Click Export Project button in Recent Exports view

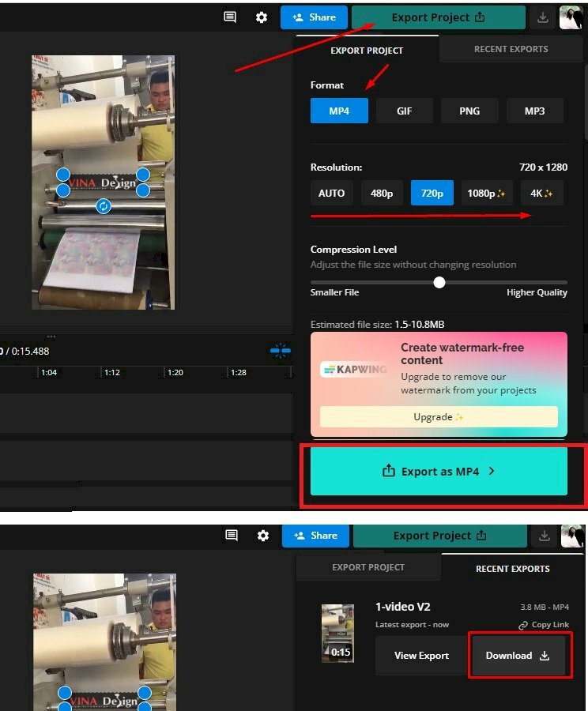point(439,536)
